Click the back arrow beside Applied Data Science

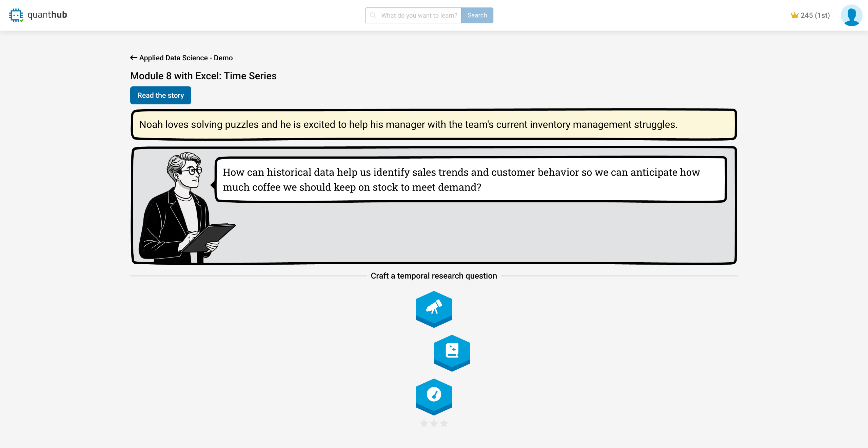[x=134, y=58]
